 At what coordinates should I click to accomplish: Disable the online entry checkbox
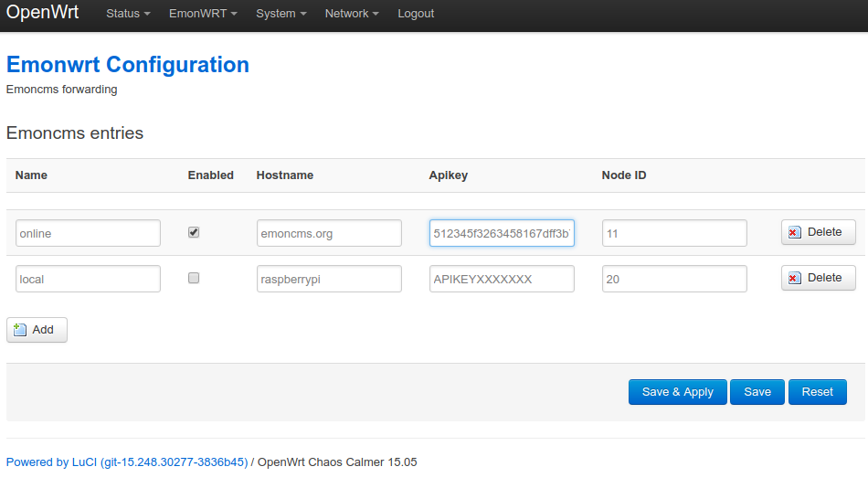click(194, 232)
